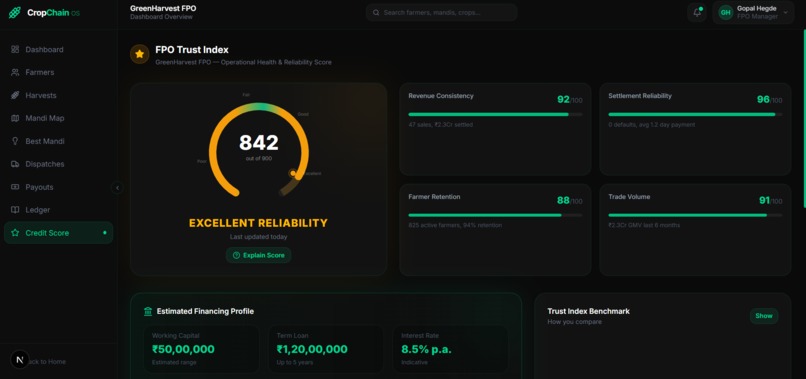Viewport: 806px width, 379px height.
Task: Click the '47 sales, ₹2.3Cr settled' text
Action: coord(441,125)
